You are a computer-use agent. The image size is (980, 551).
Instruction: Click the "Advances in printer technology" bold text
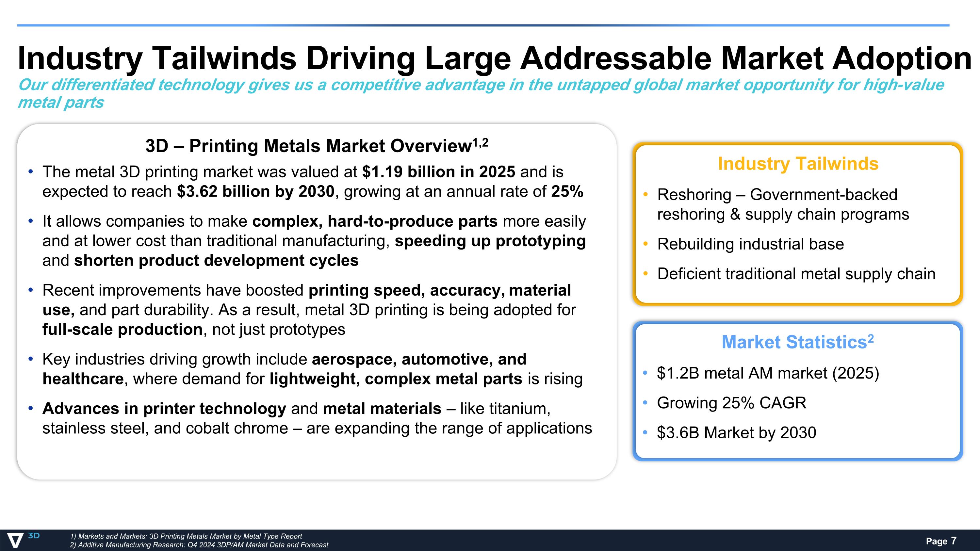point(164,409)
